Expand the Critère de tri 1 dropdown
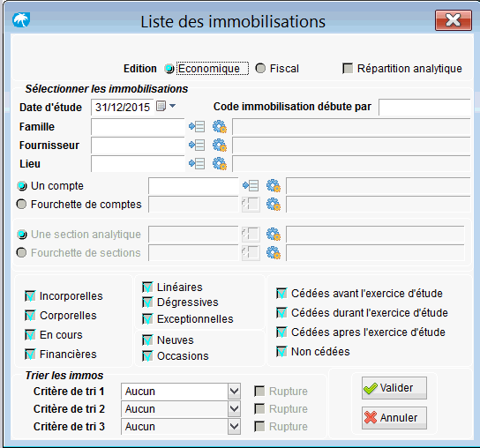480x448 pixels. (x=234, y=391)
